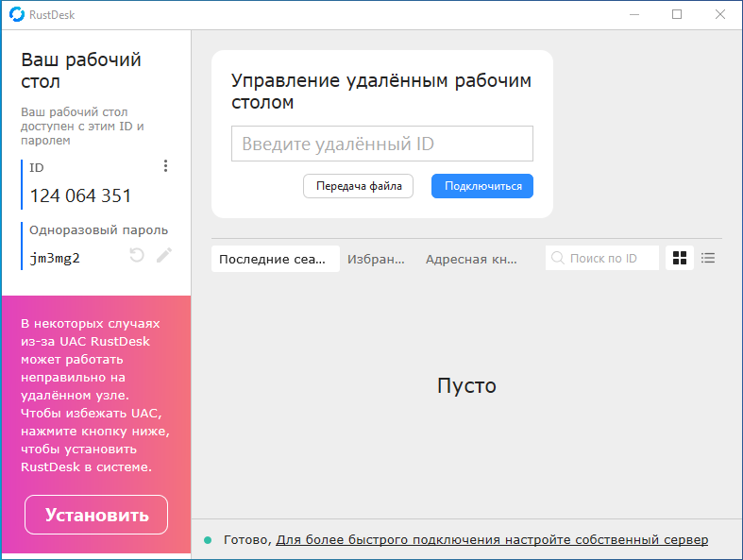Edit the password with the pencil icon
The height and width of the screenshot is (560, 743).
tap(164, 255)
